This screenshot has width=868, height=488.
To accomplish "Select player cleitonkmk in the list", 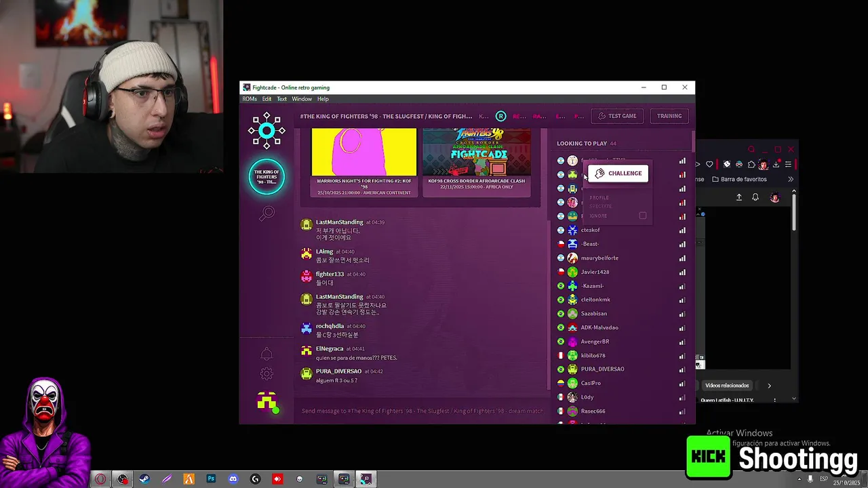I will (x=595, y=300).
